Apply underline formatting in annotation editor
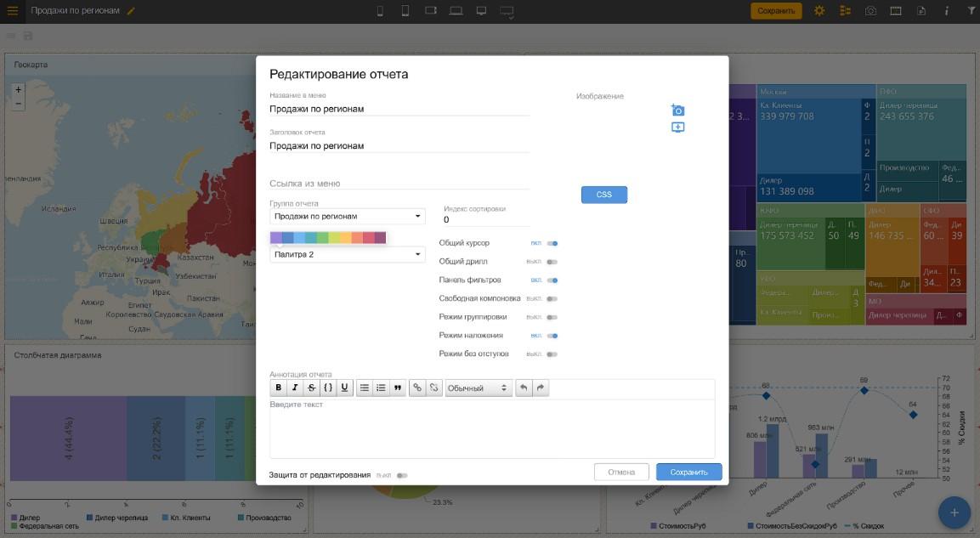The image size is (980, 538). click(344, 388)
